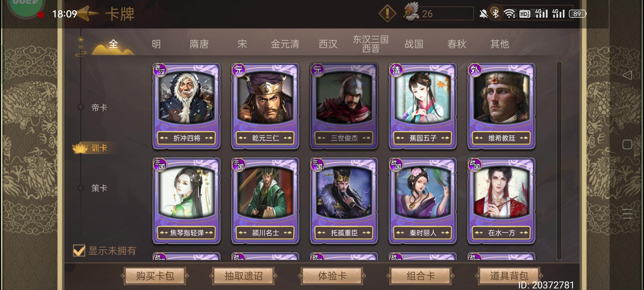Click the card list vertical scrollbar
Screen dimensions: 644x290
(559, 161)
